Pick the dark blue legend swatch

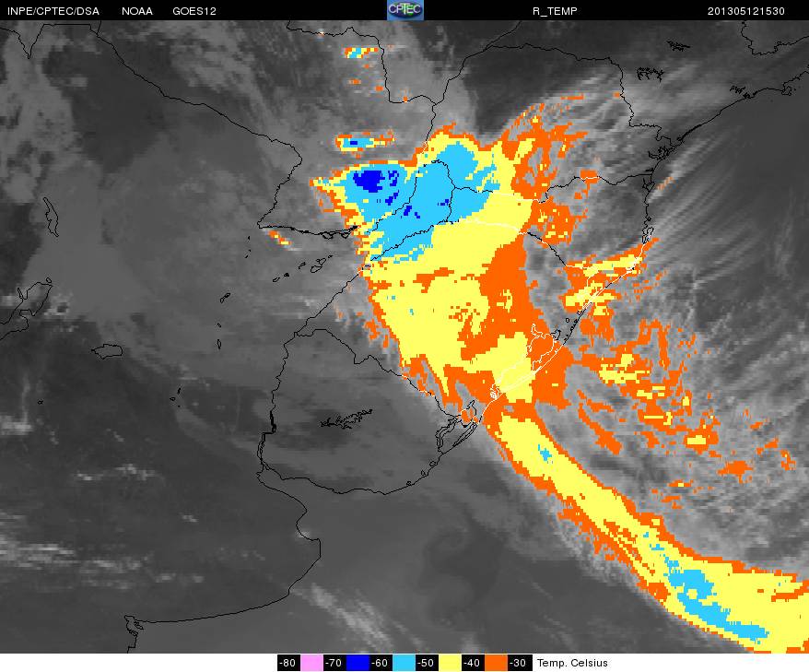tap(358, 663)
